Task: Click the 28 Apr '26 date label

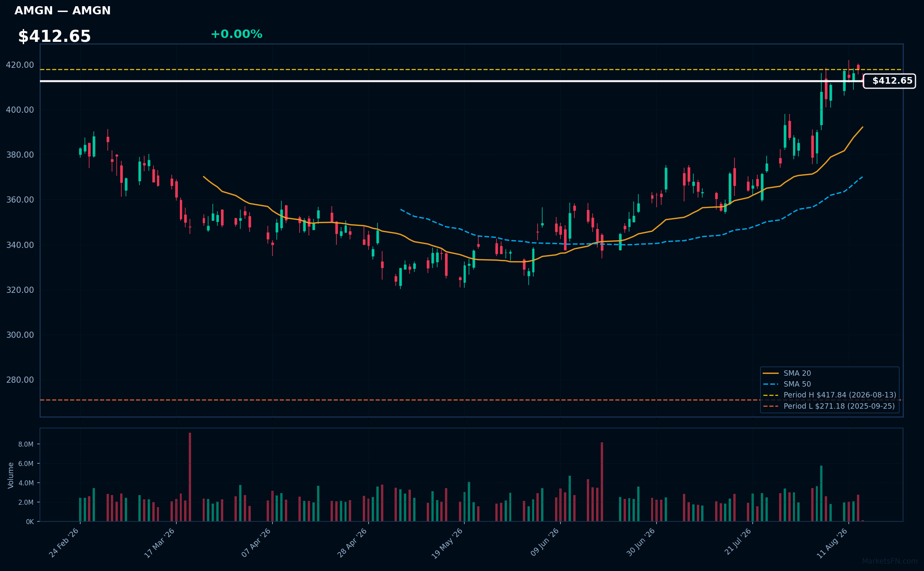Action: click(352, 543)
